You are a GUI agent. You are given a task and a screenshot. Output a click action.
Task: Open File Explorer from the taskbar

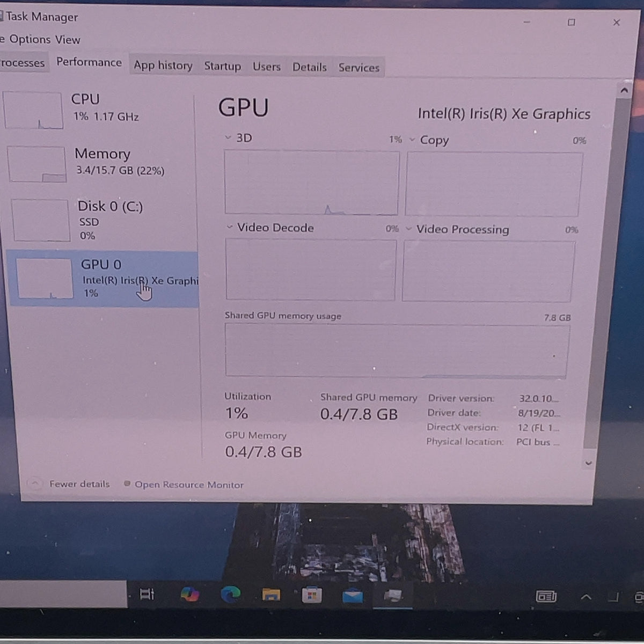point(271,595)
